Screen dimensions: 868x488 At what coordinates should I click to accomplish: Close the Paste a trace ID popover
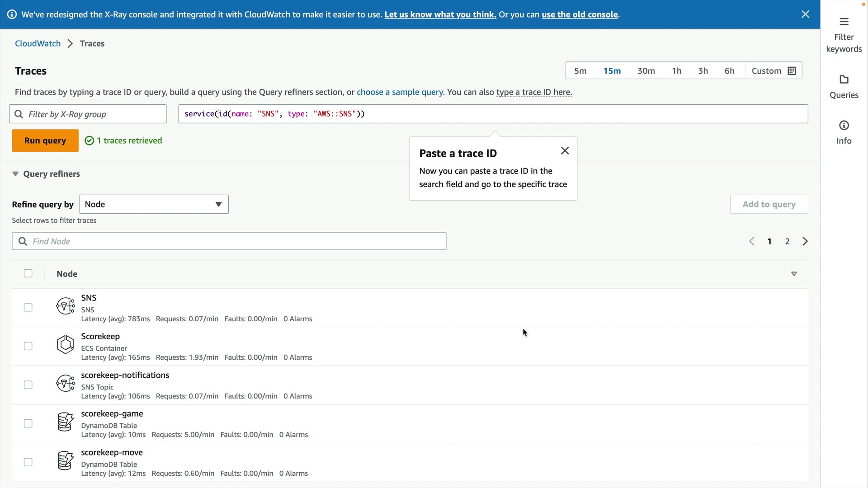565,151
